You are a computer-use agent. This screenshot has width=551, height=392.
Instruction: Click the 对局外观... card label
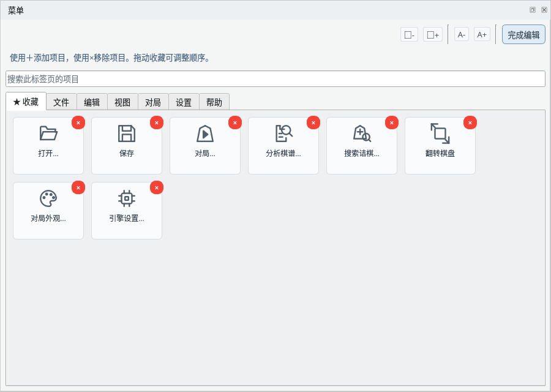point(48,218)
